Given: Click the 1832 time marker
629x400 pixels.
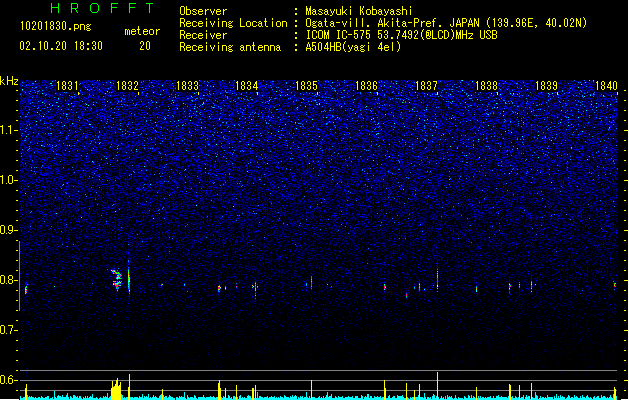Looking at the screenshot, I should point(127,86).
